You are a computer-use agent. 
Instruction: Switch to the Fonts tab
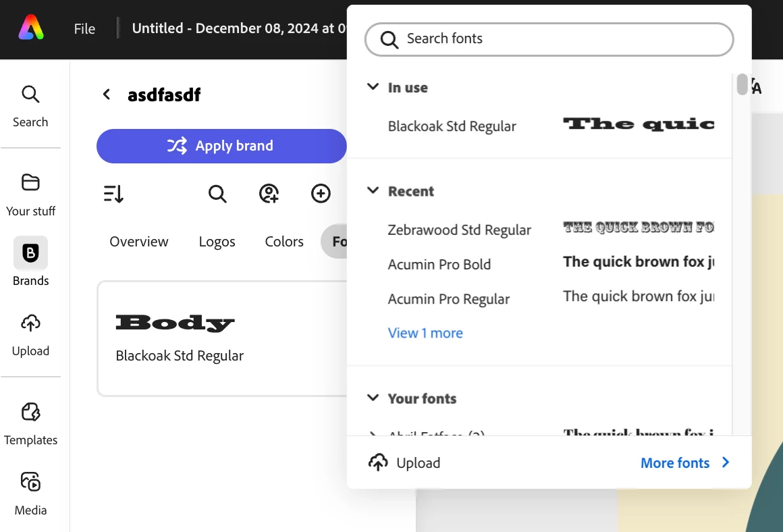coord(334,241)
